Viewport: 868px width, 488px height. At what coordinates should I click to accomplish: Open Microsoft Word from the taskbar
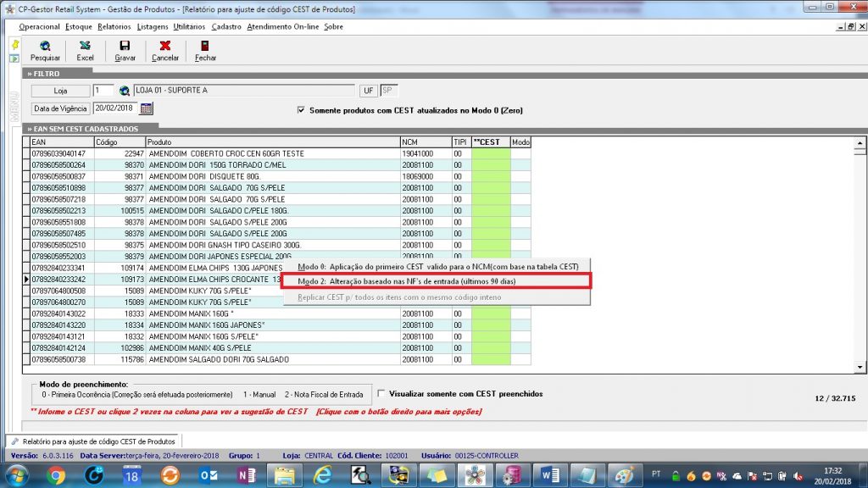coord(547,475)
